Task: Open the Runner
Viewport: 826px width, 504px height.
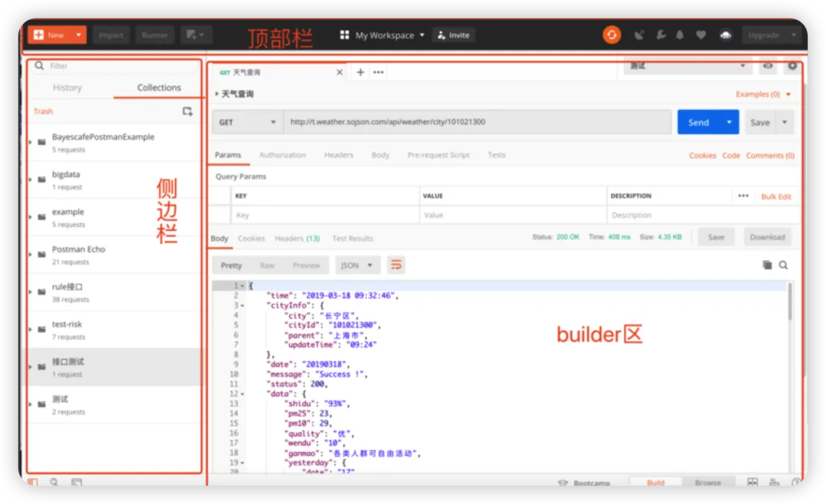Action: pyautogui.click(x=154, y=35)
